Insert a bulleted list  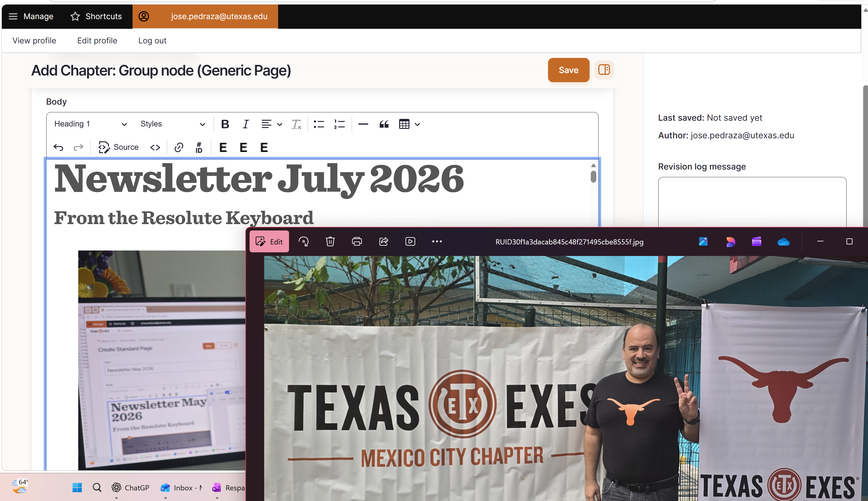(319, 124)
